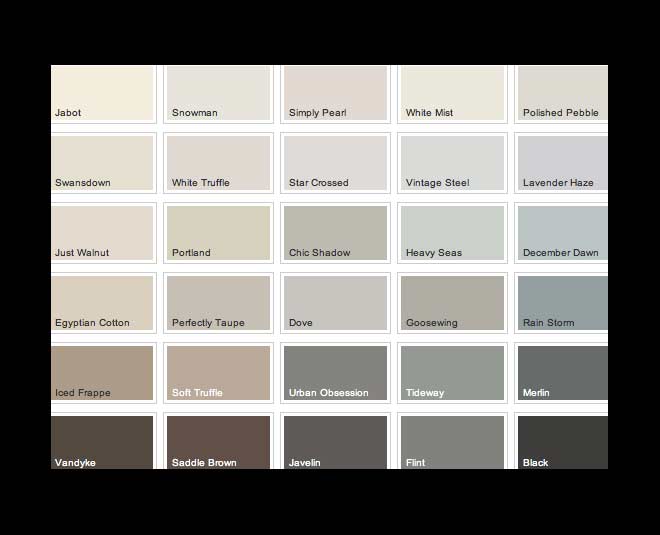Select the Vintage Steel swatch
Image resolution: width=660 pixels, height=535 pixels.
tap(452, 163)
